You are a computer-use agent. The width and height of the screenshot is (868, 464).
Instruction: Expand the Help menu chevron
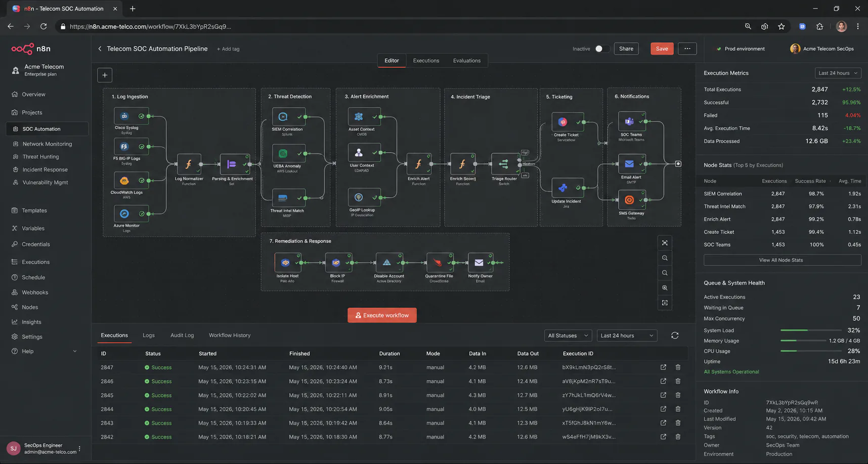click(x=75, y=351)
